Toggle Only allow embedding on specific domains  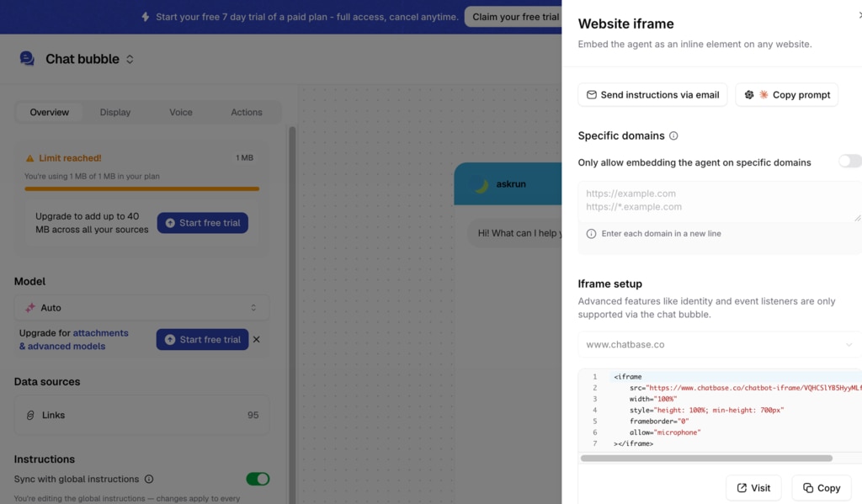(x=849, y=161)
